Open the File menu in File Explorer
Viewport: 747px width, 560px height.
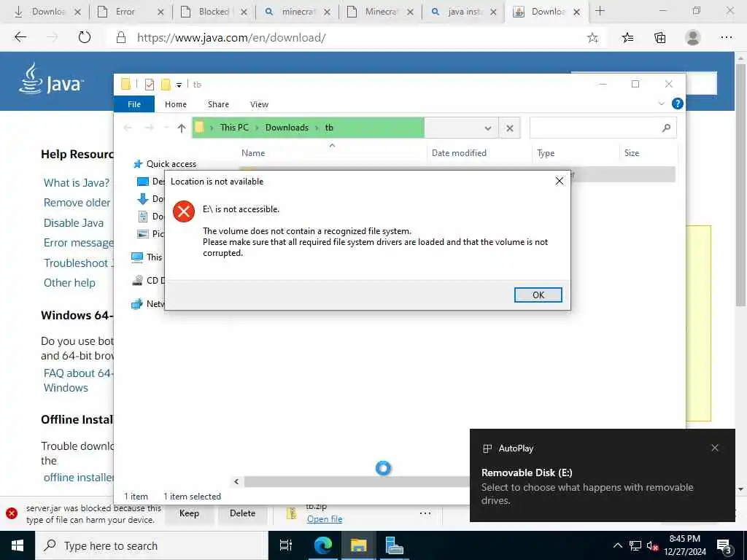pyautogui.click(x=134, y=104)
